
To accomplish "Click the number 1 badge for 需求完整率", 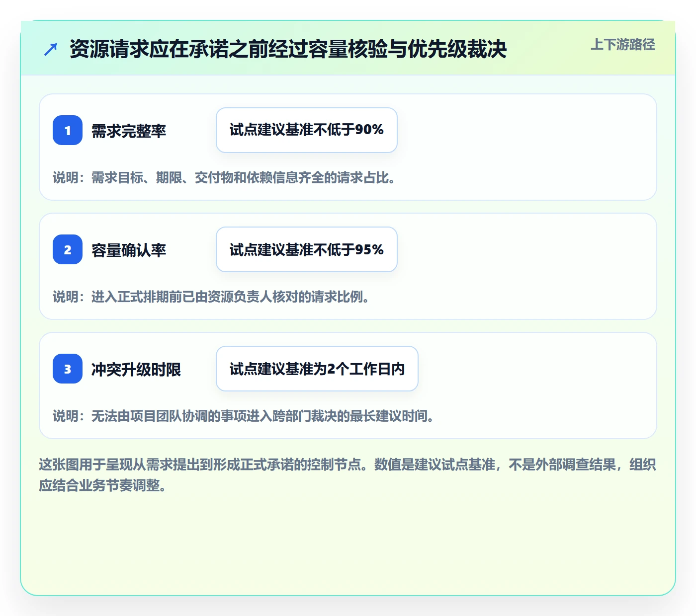I will pyautogui.click(x=68, y=130).
